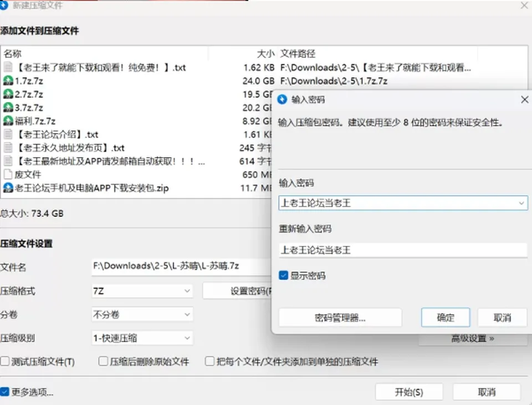Click the 重新输入密码 field
The image size is (532, 405).
[403, 250]
